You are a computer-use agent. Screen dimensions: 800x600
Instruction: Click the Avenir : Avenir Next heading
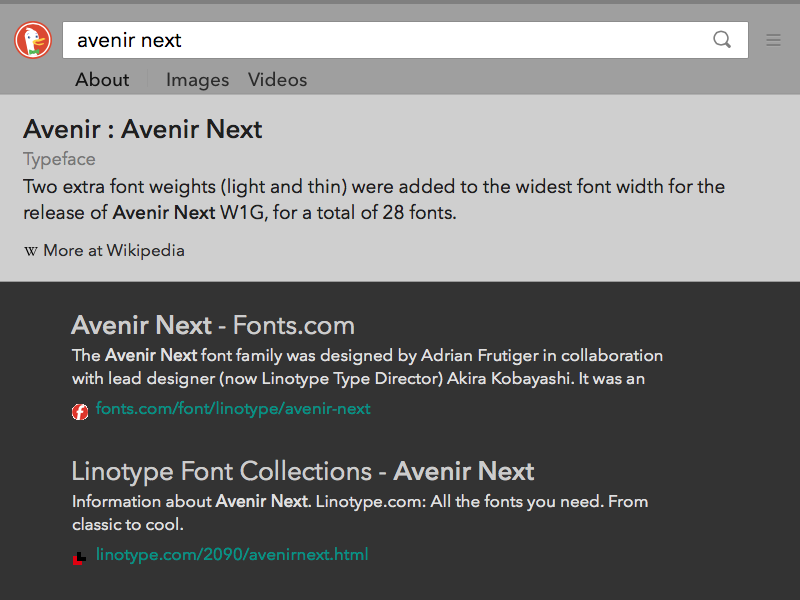pos(142,129)
